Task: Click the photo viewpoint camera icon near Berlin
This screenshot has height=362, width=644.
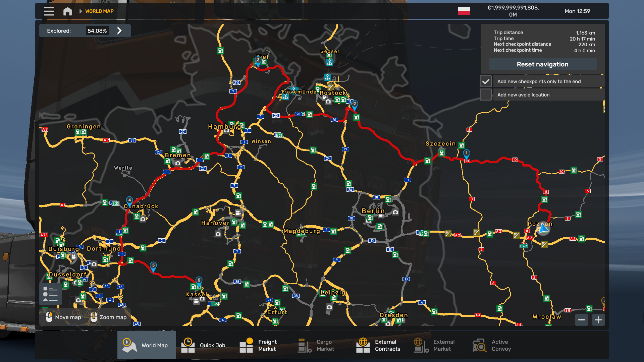Action: tap(395, 212)
